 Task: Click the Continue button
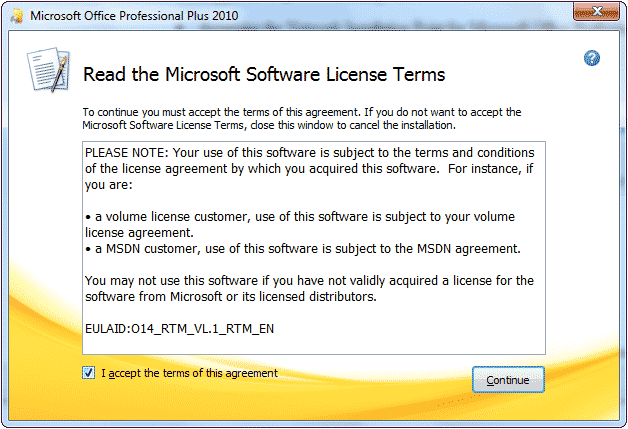tap(508, 379)
